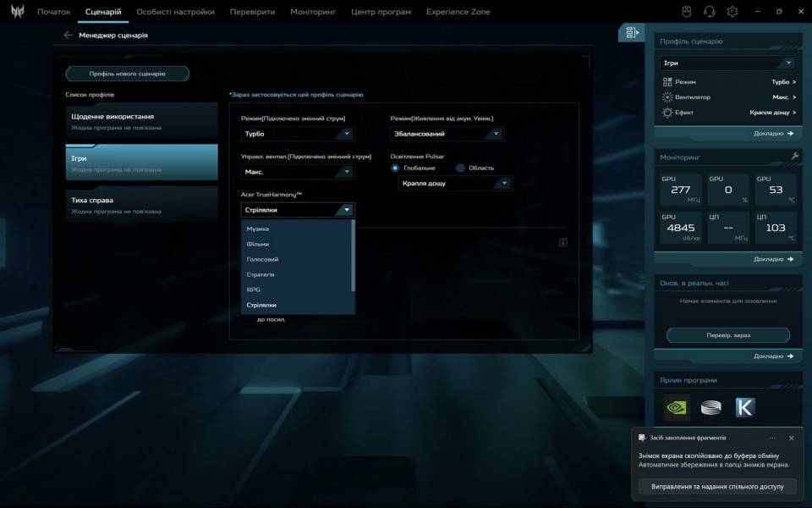Open the Крапля дощу lighting effect dropdown

coord(455,184)
